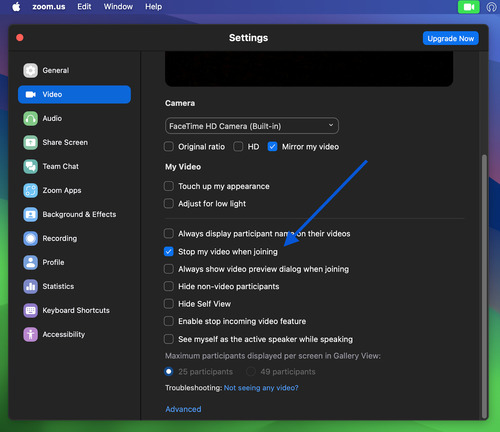Open the Help menu
Image resolution: width=500 pixels, height=432 pixels.
click(153, 7)
